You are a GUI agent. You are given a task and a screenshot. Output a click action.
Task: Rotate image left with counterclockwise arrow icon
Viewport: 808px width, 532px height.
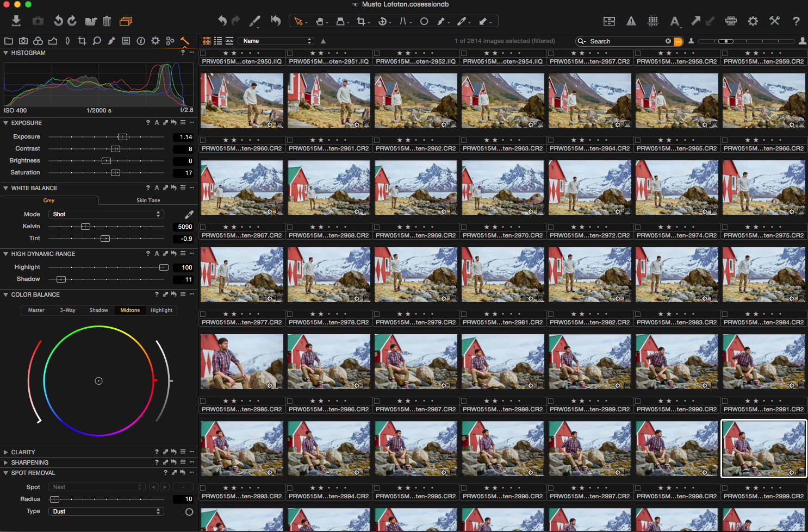[58, 21]
